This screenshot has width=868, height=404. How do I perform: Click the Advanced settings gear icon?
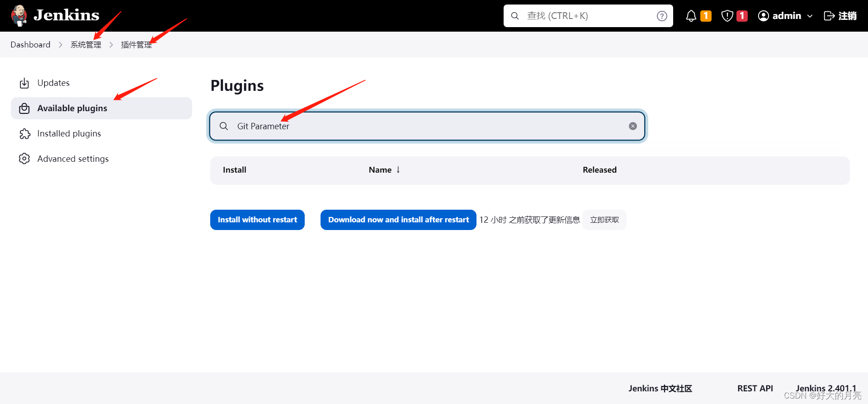pyautogui.click(x=24, y=159)
